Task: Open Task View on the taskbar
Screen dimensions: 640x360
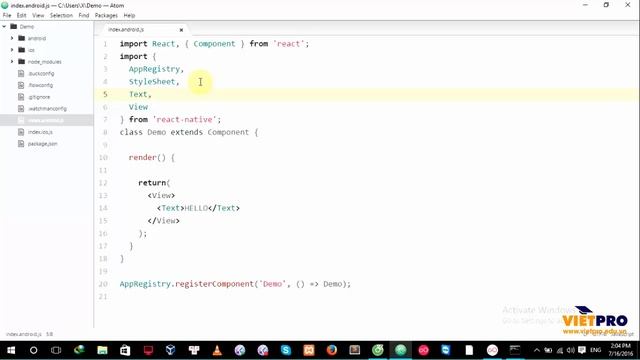Action: 56,350
